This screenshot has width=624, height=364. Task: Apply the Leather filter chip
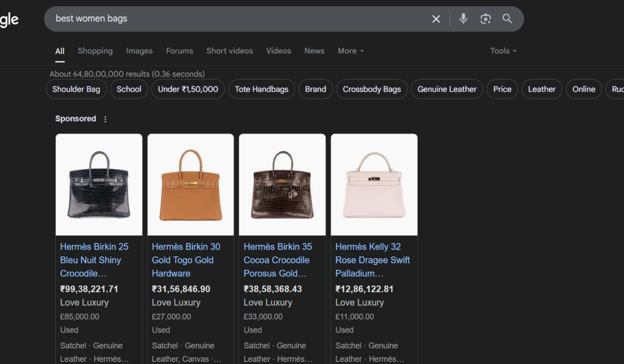[x=542, y=89]
